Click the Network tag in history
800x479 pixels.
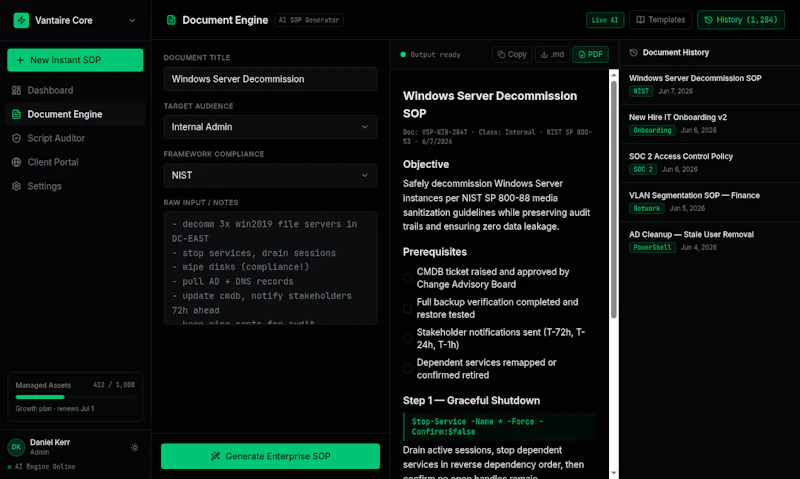[x=646, y=208]
